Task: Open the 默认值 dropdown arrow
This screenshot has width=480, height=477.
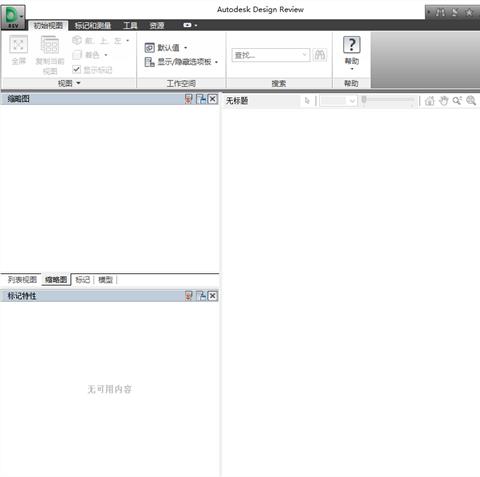Action: coord(186,48)
